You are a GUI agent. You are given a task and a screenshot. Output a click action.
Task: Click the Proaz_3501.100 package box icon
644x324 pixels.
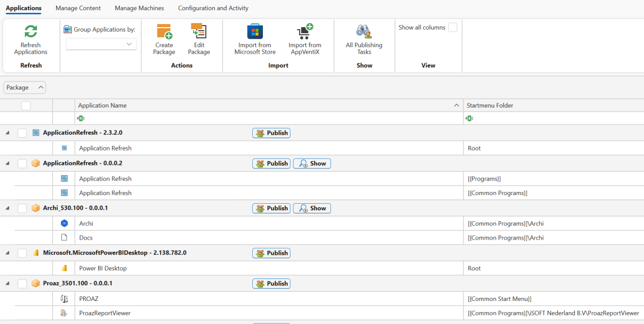click(x=36, y=283)
